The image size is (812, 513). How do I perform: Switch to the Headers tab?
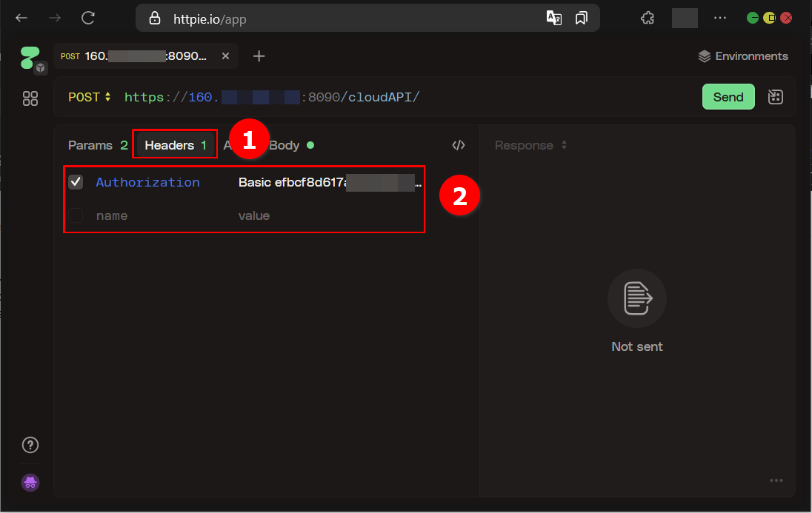coord(176,145)
